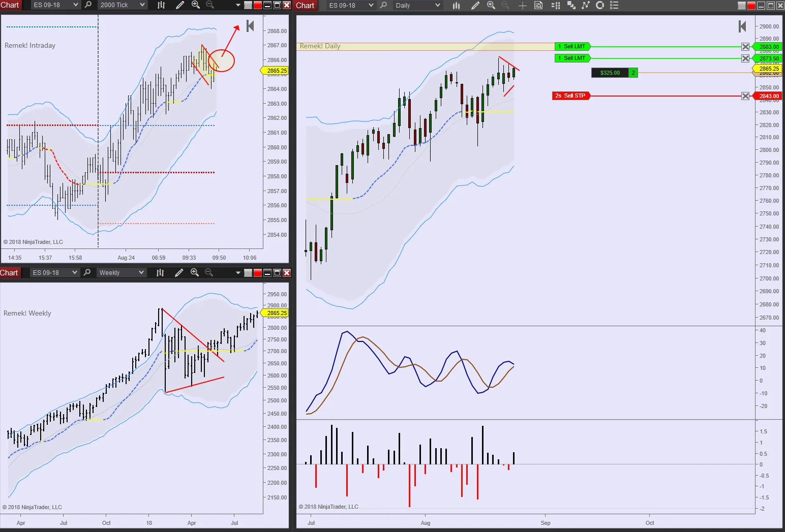Select the Chart tab of Weekly window
The width and height of the screenshot is (785, 532).
[x=9, y=272]
